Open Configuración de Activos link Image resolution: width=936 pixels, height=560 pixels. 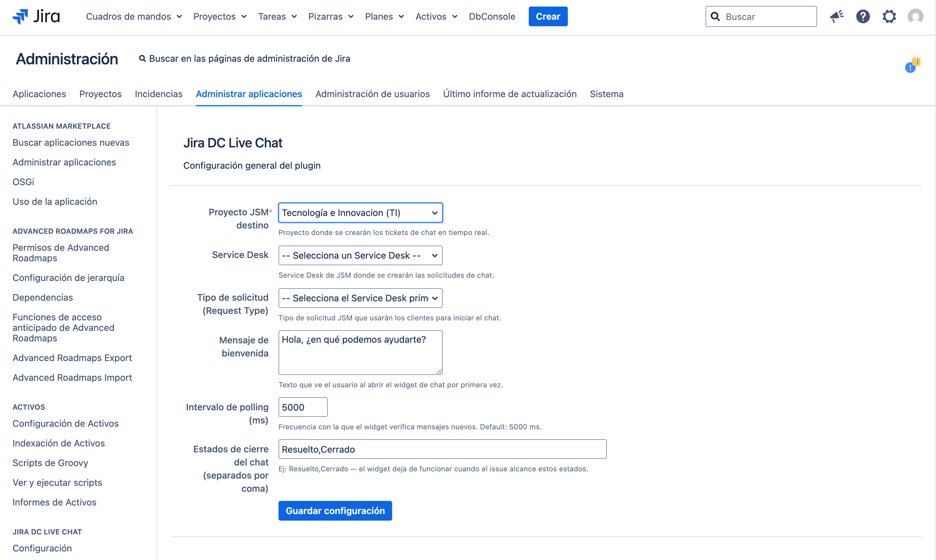click(x=66, y=423)
